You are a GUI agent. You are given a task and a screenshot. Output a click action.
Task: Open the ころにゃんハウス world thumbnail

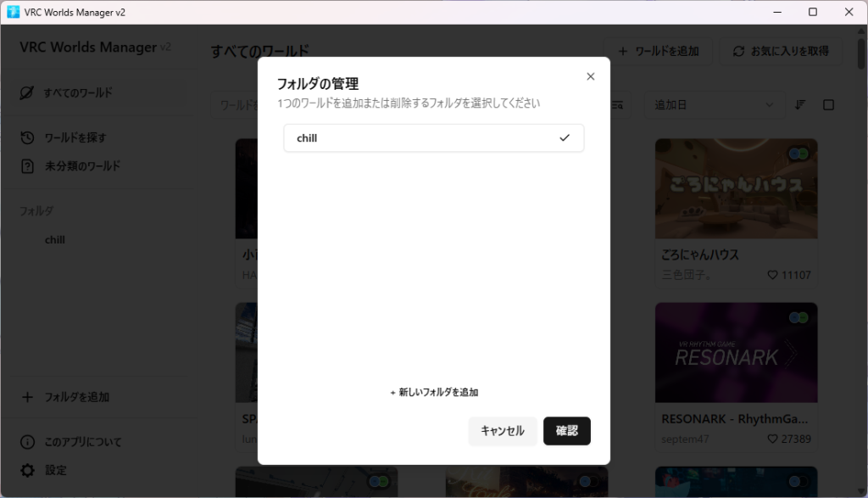click(x=736, y=188)
